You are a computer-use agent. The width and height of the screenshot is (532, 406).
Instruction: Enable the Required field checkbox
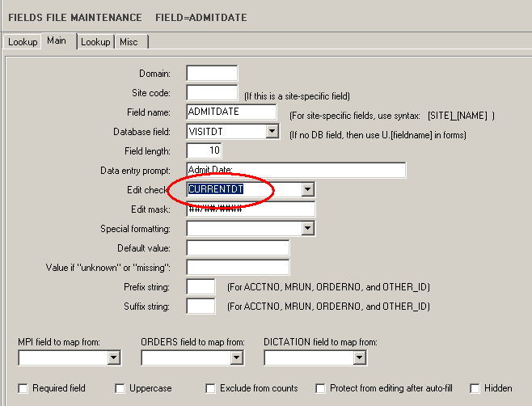(x=23, y=388)
